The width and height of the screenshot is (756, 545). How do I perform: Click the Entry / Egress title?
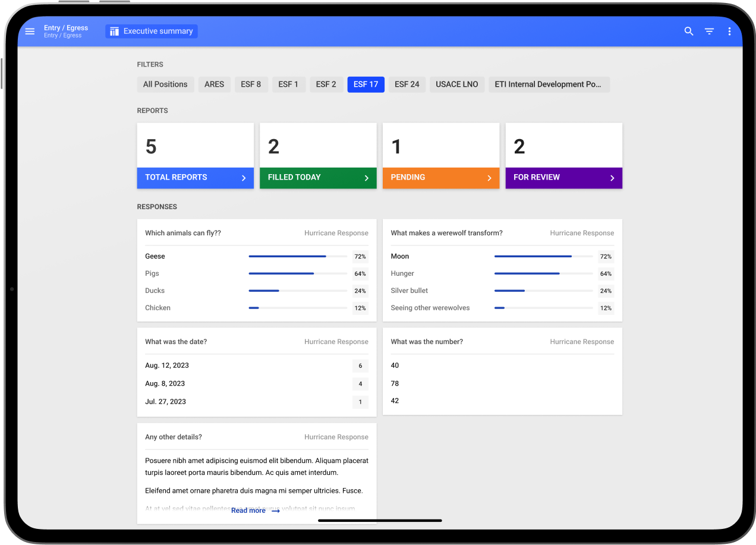tap(66, 28)
